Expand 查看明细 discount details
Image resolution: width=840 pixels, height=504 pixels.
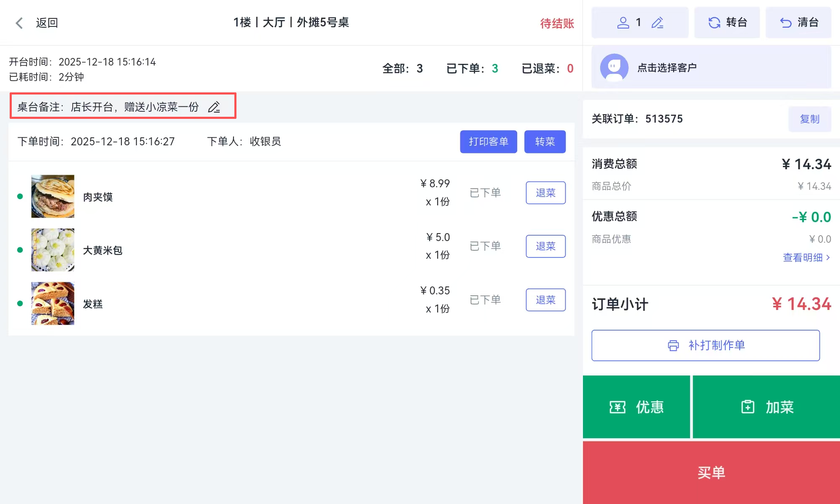click(806, 257)
